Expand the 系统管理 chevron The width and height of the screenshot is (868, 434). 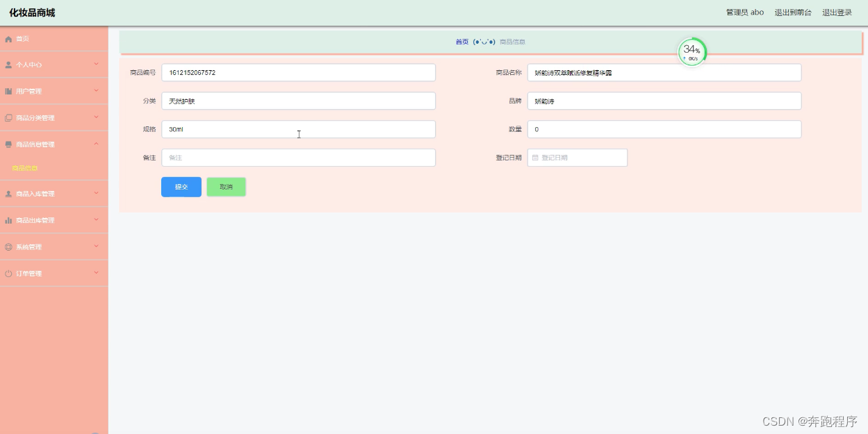pos(96,246)
